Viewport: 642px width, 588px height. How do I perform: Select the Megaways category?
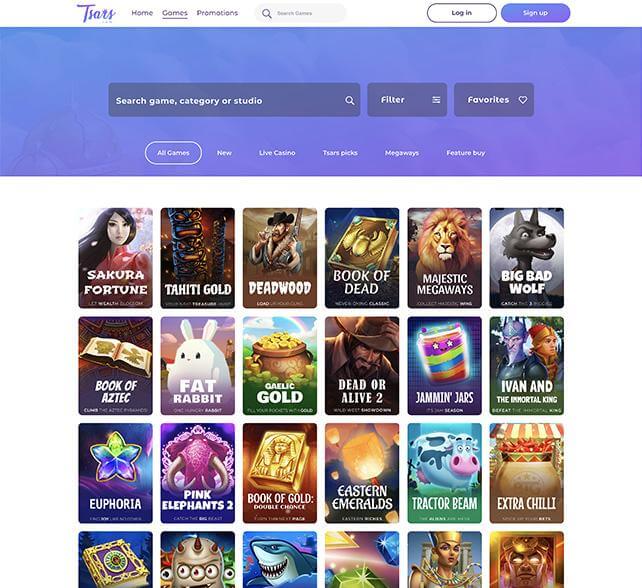[x=402, y=153]
